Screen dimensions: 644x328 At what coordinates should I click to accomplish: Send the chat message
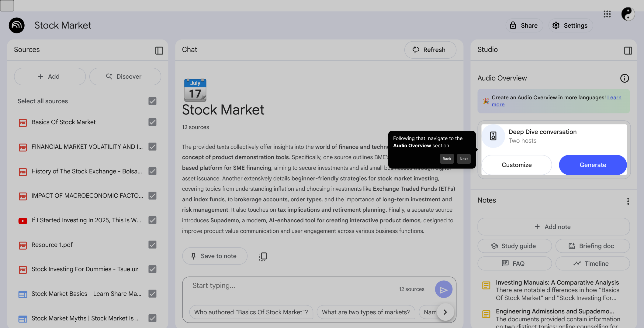(443, 289)
